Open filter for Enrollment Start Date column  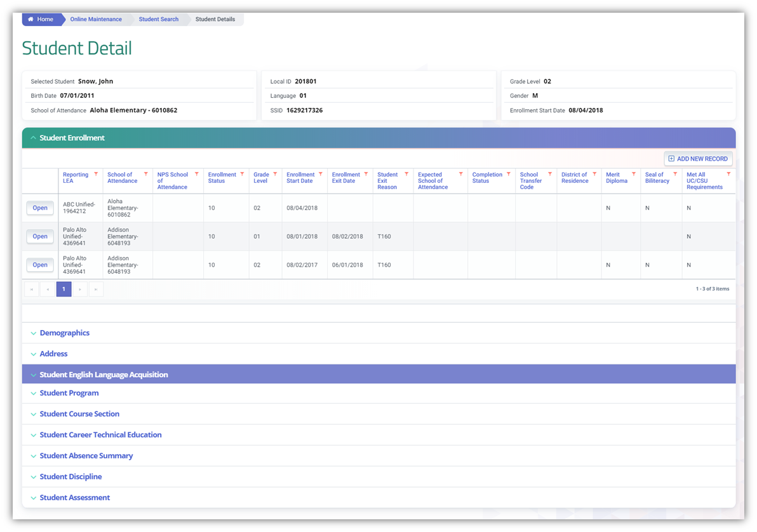(x=320, y=174)
